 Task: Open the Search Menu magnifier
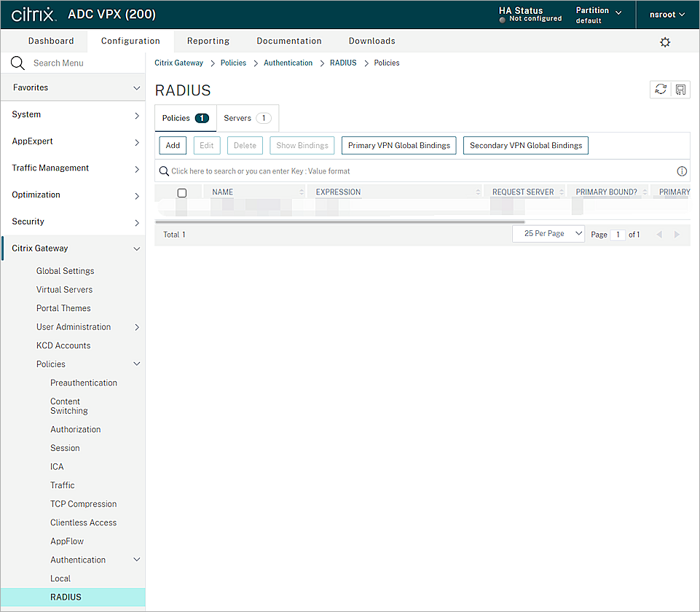pos(17,63)
